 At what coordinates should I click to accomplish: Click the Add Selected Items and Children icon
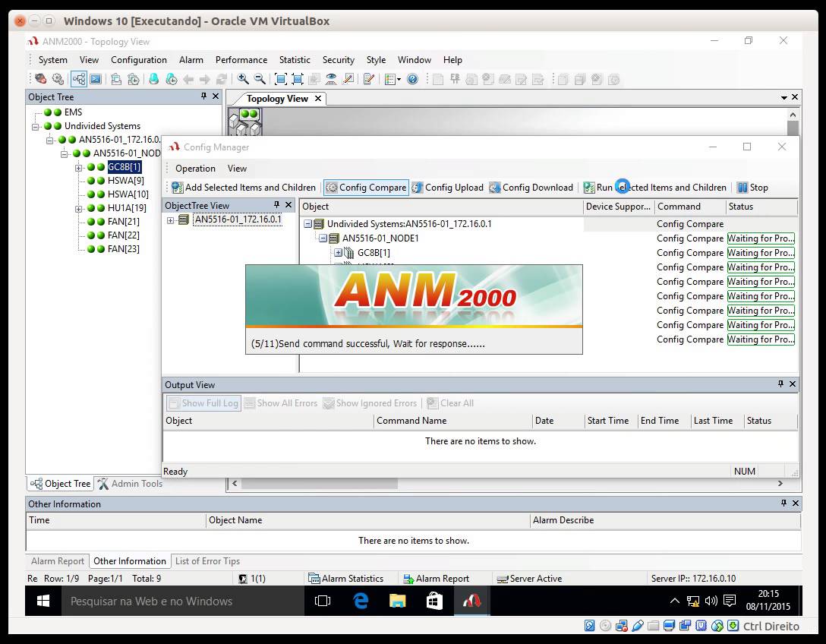178,188
